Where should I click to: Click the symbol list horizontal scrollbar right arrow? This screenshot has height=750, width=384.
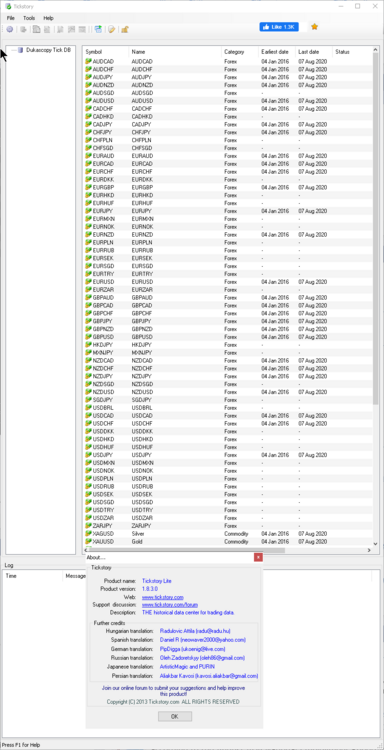(x=369, y=550)
